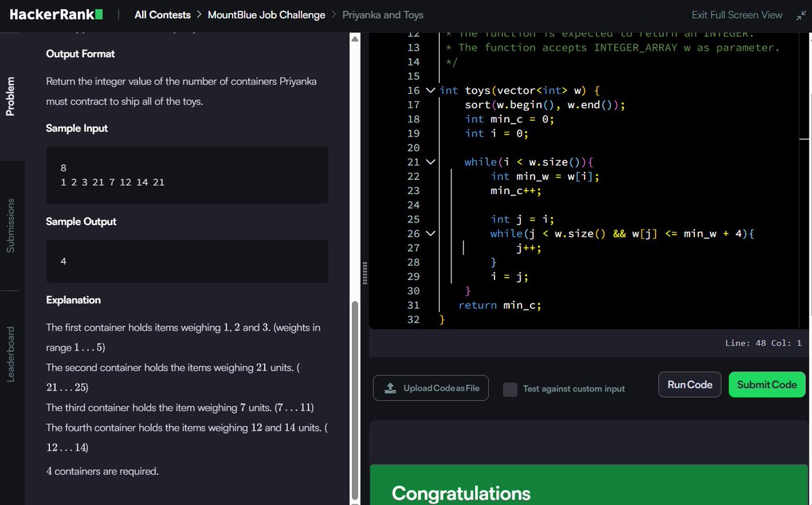Screen dimensions: 812x505
Task: Click the Congratulations banner text
Action: (x=461, y=493)
